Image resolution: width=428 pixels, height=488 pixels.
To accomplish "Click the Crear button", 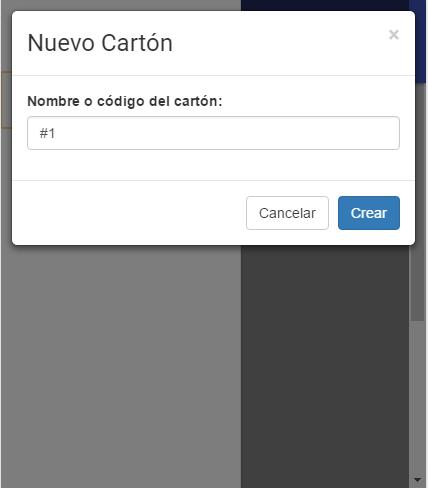I will pyautogui.click(x=369, y=213).
